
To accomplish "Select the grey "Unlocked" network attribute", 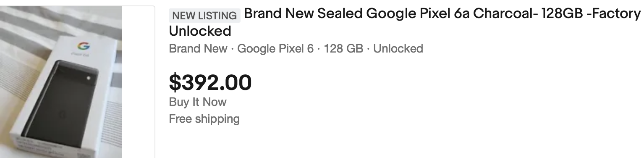I will 398,49.
